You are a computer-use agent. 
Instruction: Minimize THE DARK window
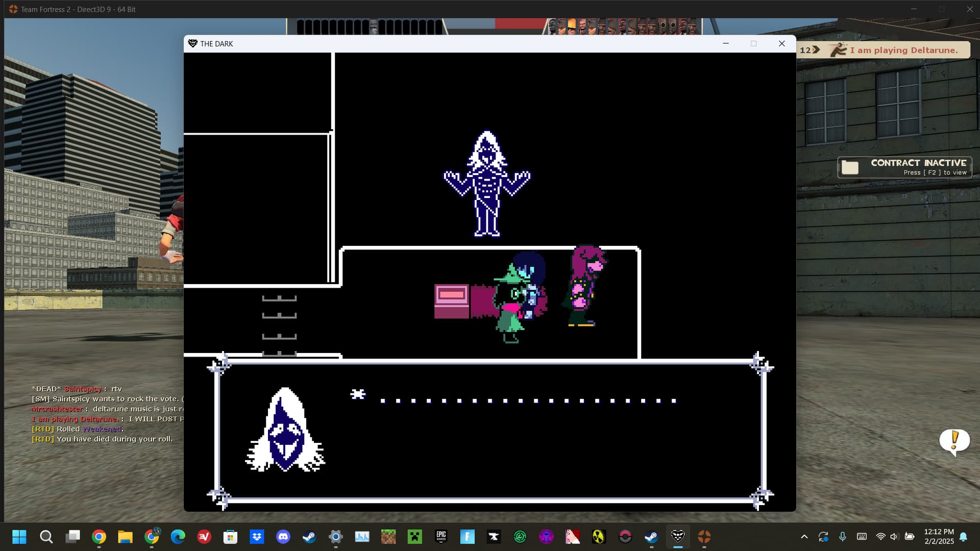pyautogui.click(x=725, y=43)
